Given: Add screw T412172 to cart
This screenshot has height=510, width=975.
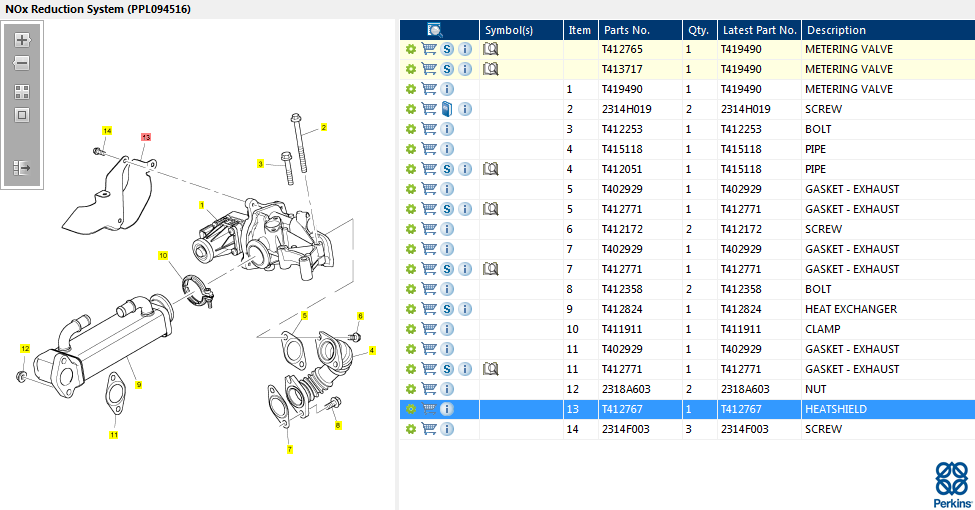Looking at the screenshot, I should 429,229.
